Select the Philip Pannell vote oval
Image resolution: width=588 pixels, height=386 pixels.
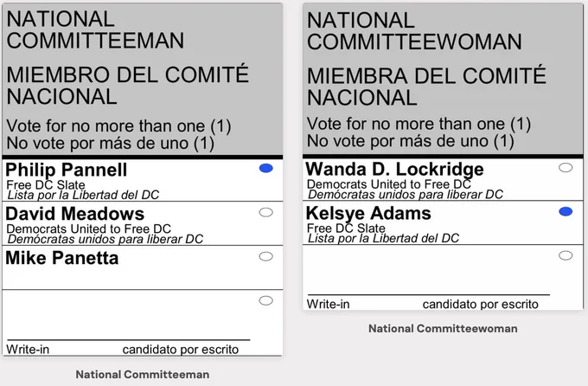click(265, 168)
